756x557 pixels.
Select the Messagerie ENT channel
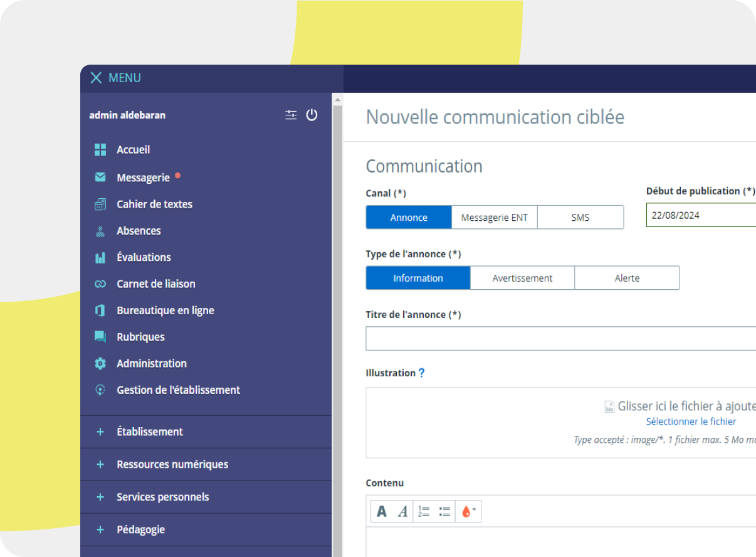pyautogui.click(x=494, y=218)
